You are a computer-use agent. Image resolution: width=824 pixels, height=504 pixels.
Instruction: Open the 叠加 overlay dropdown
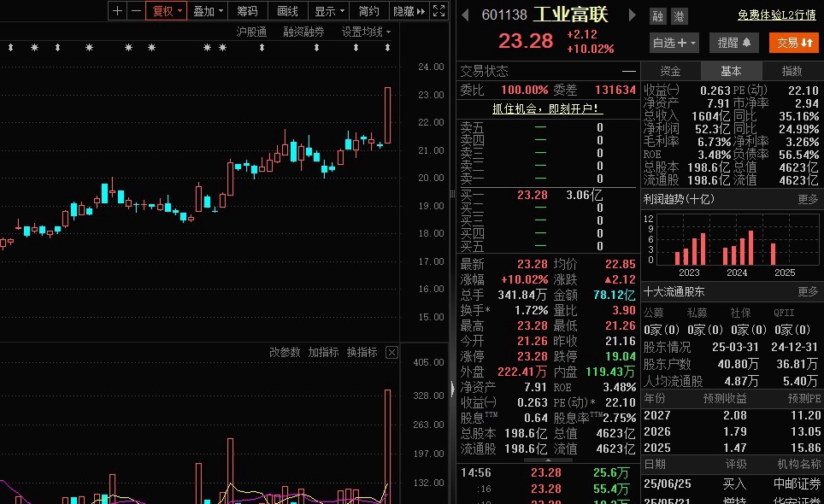tap(208, 11)
